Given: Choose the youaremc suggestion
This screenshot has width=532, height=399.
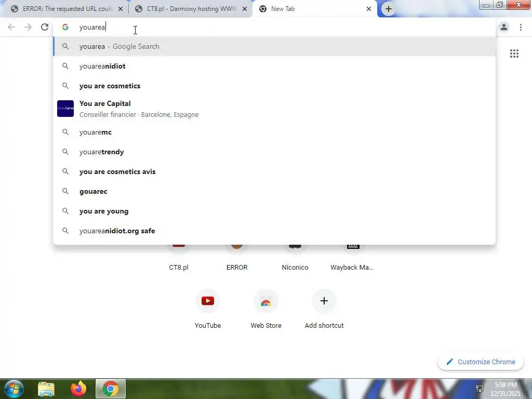Looking at the screenshot, I should (x=274, y=132).
